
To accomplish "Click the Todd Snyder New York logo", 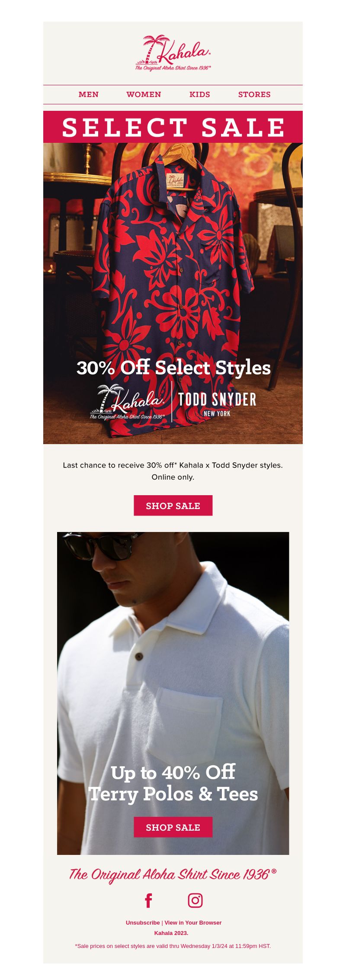I will point(217,404).
